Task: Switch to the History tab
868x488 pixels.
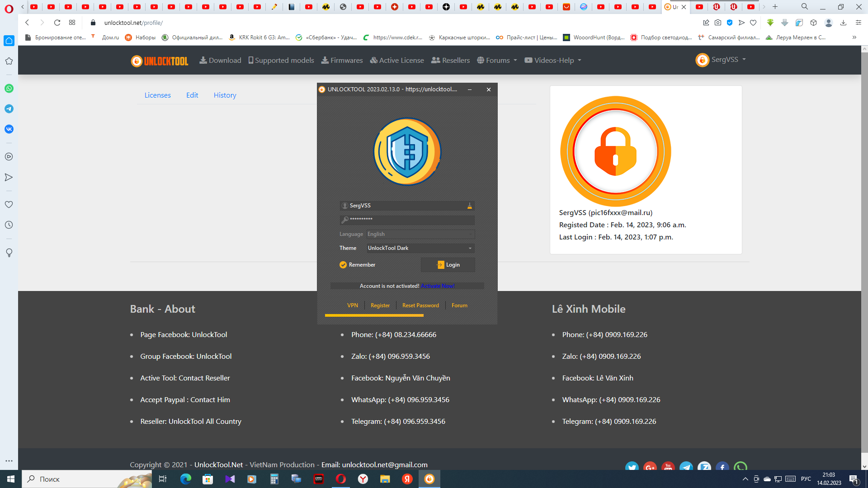Action: 225,95
